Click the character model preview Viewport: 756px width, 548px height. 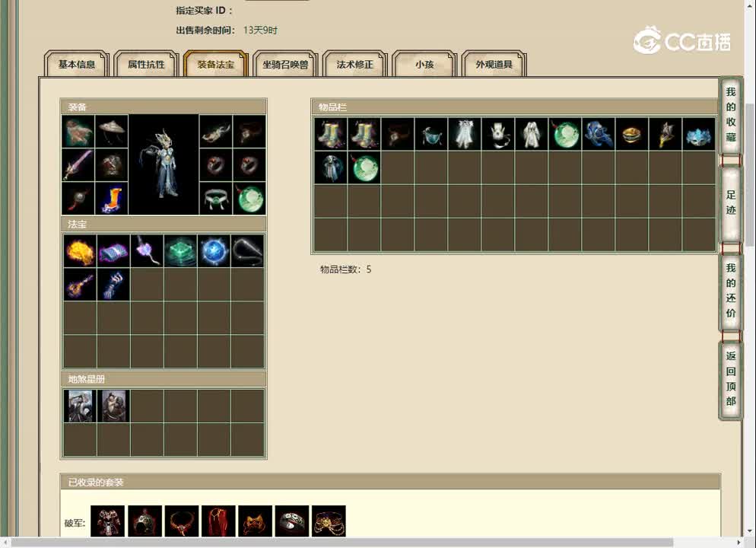tap(164, 164)
